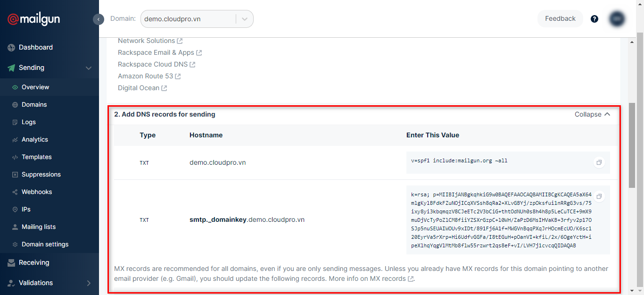Open the Receiving section
The image size is (644, 295).
(33, 262)
